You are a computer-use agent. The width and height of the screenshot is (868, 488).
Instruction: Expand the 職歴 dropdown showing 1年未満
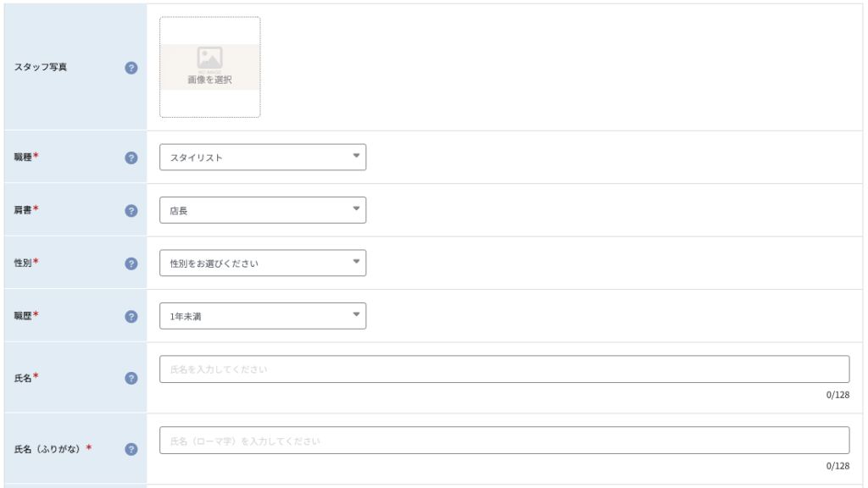tap(263, 316)
